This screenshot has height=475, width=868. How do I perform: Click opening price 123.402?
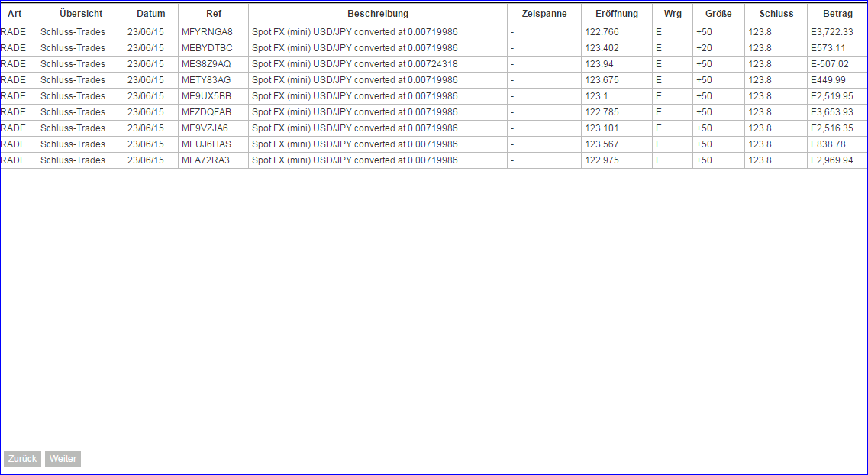pos(602,48)
